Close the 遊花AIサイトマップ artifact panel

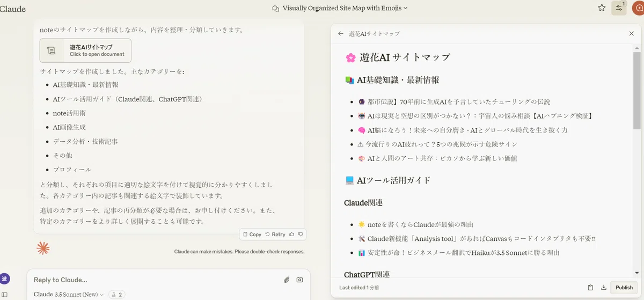631,33
